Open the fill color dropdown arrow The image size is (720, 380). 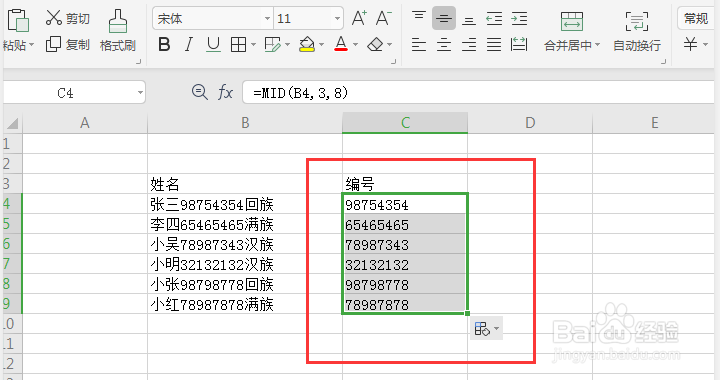[321, 45]
